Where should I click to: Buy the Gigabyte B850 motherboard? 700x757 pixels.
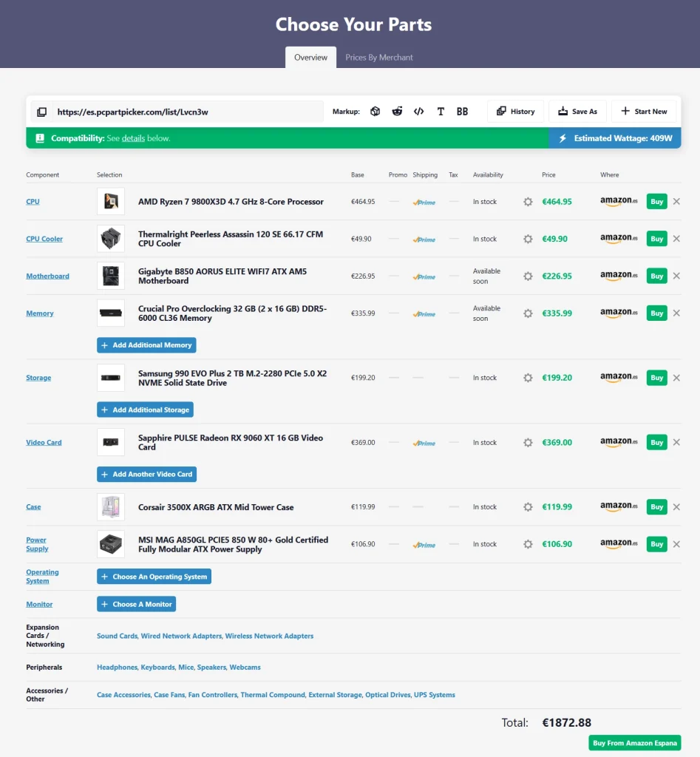(656, 276)
